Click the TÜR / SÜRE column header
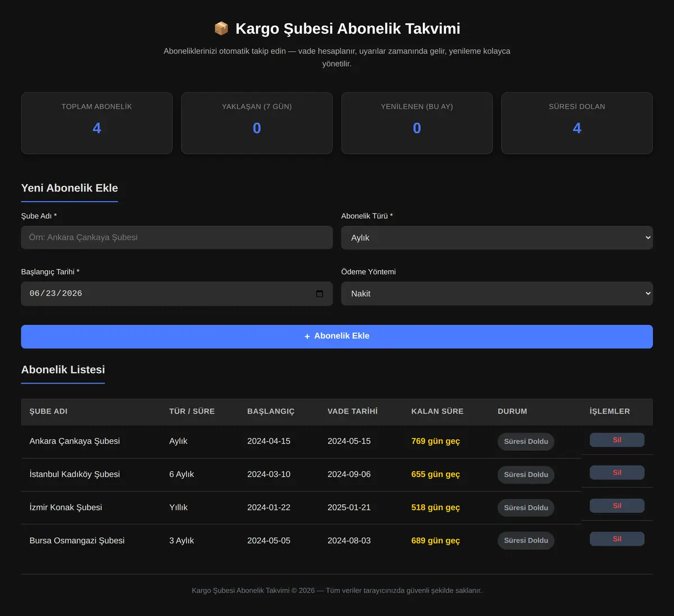This screenshot has height=616, width=674. 192,412
